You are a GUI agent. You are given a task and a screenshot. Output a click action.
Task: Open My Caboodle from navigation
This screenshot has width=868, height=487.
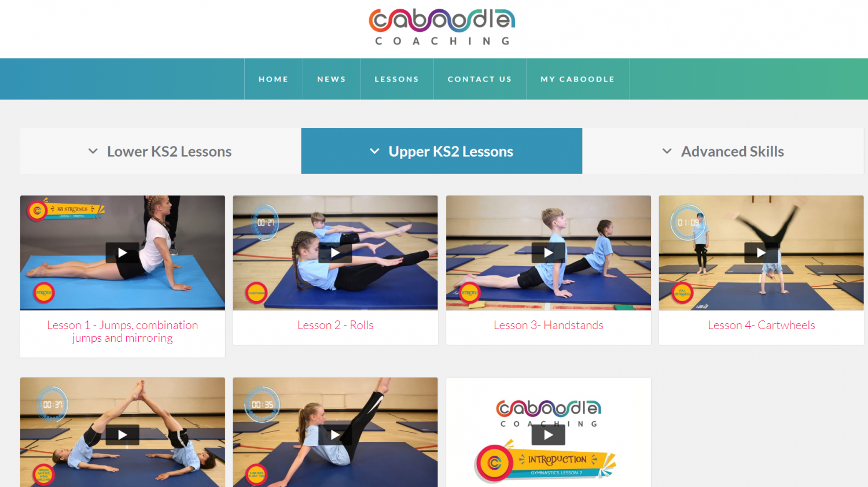click(x=578, y=79)
